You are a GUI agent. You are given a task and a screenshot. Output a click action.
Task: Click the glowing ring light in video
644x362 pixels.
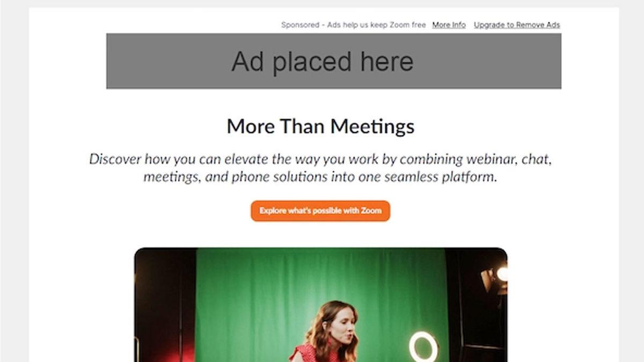423,346
